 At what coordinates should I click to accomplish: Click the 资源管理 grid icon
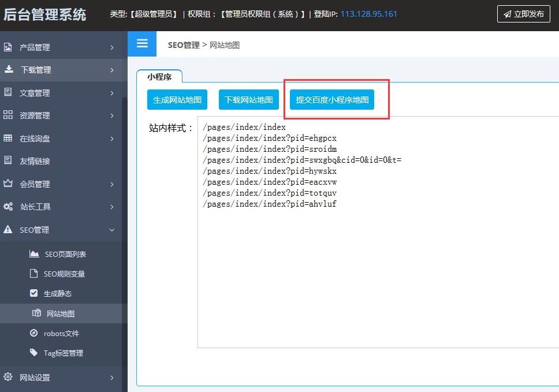(8, 115)
